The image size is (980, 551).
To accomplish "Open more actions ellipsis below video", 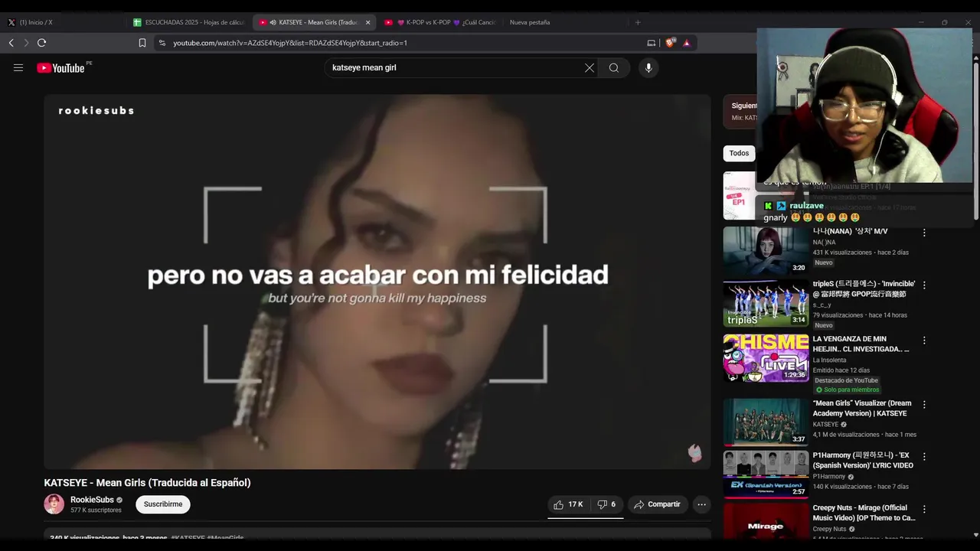I will (x=701, y=504).
